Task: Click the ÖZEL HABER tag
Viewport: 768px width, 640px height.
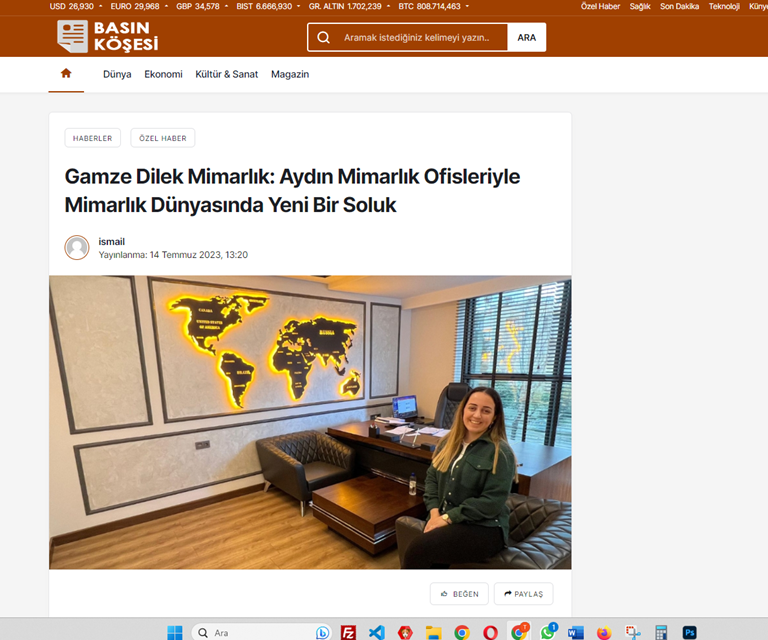Action: coord(162,138)
